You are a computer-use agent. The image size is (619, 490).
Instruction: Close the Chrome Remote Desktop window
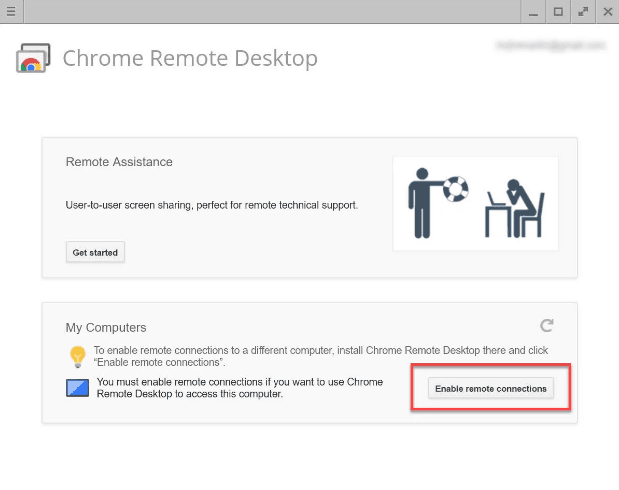(606, 11)
